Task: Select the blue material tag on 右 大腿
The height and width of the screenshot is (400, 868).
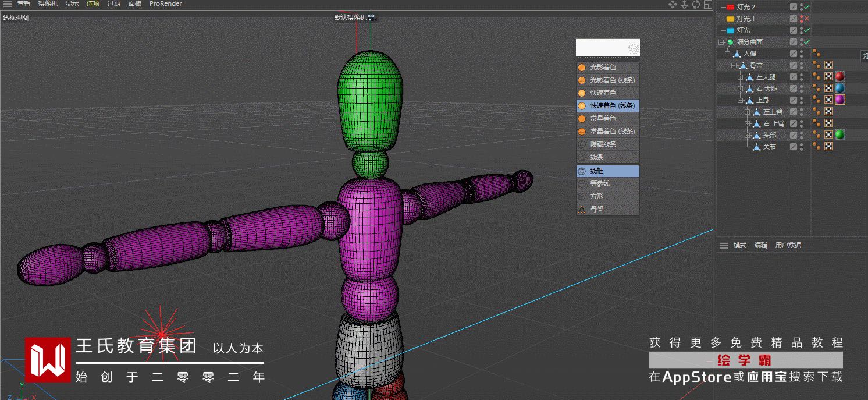Action: [839, 89]
